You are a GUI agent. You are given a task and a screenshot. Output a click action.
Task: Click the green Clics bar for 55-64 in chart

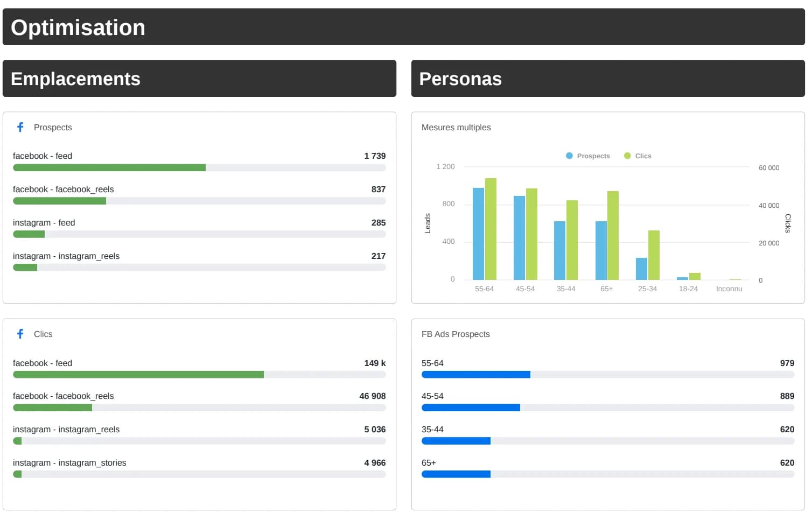click(x=491, y=229)
